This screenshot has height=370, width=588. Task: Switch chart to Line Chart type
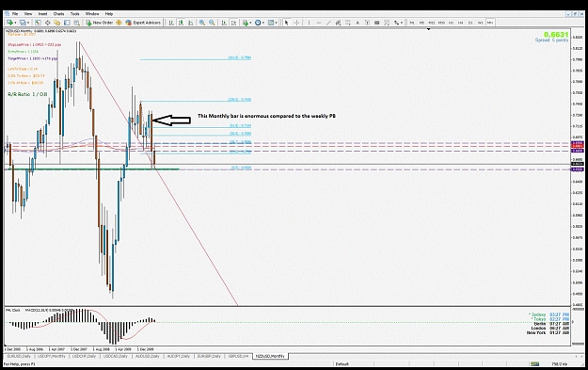point(190,23)
